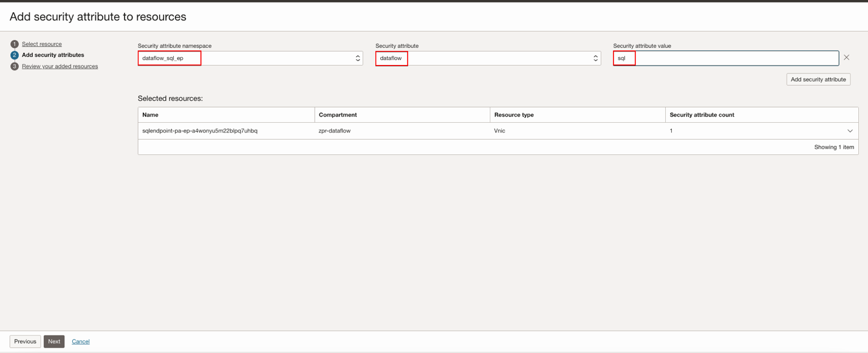868x353 pixels.
Task: Focus the Security attribute value field
Action: click(x=726, y=58)
